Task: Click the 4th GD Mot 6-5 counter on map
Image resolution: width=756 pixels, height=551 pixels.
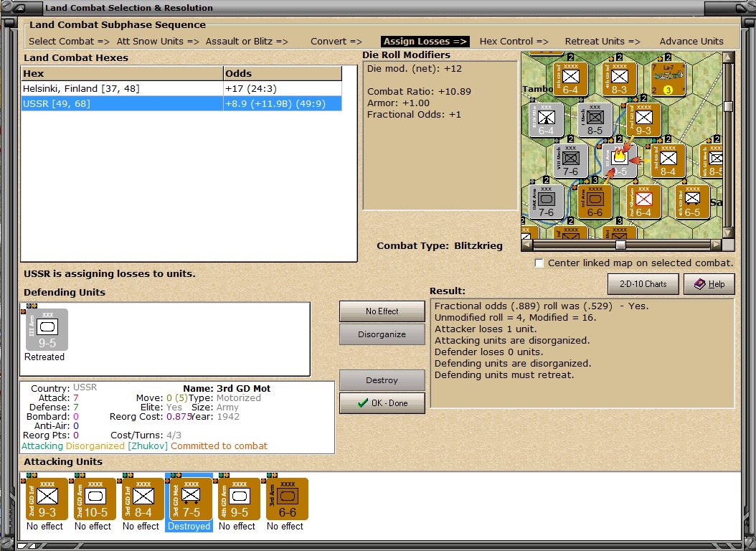Action: (x=692, y=202)
